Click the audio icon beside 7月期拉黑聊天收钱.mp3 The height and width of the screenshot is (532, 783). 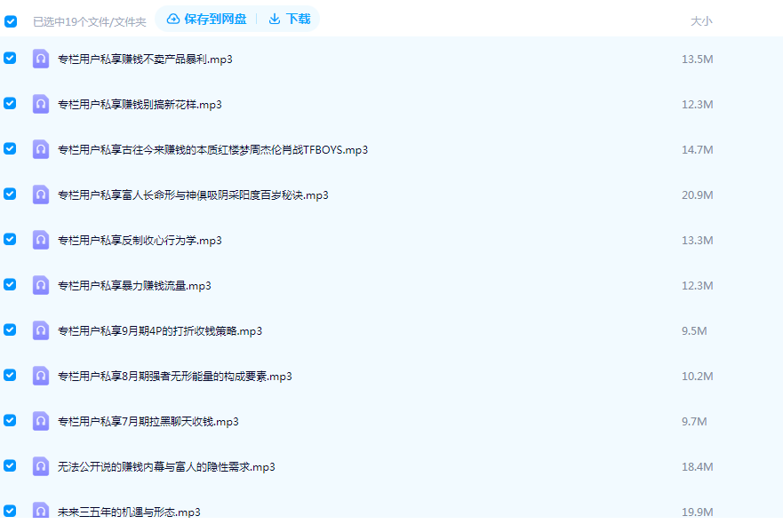point(41,422)
